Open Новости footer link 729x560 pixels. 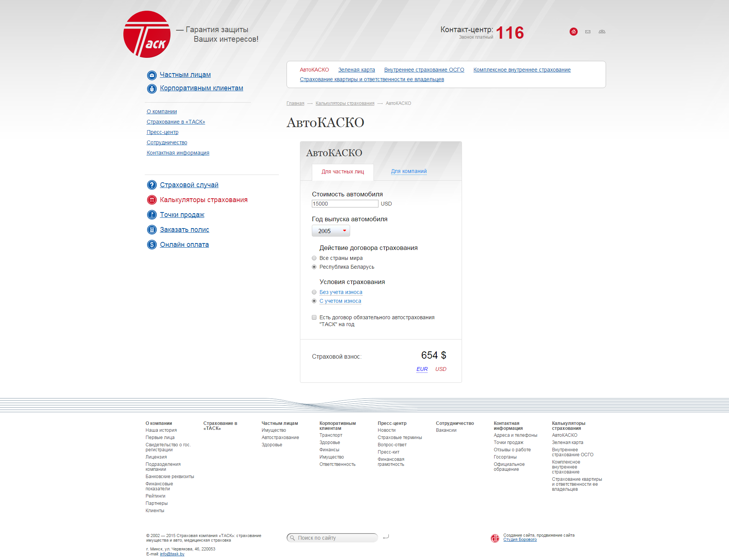point(387,430)
